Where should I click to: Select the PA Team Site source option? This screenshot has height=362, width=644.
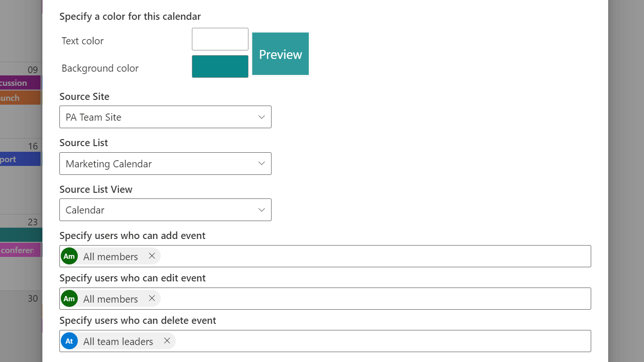tap(156, 117)
